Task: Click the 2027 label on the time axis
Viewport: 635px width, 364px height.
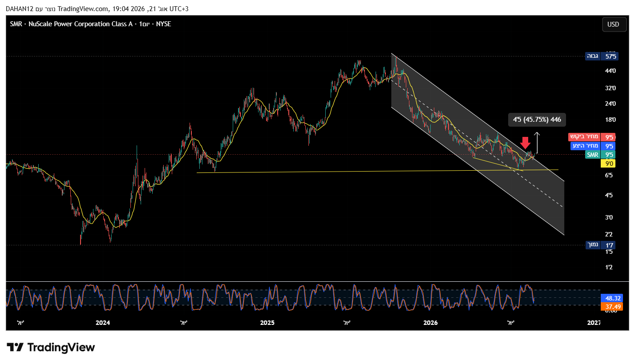Action: click(594, 323)
